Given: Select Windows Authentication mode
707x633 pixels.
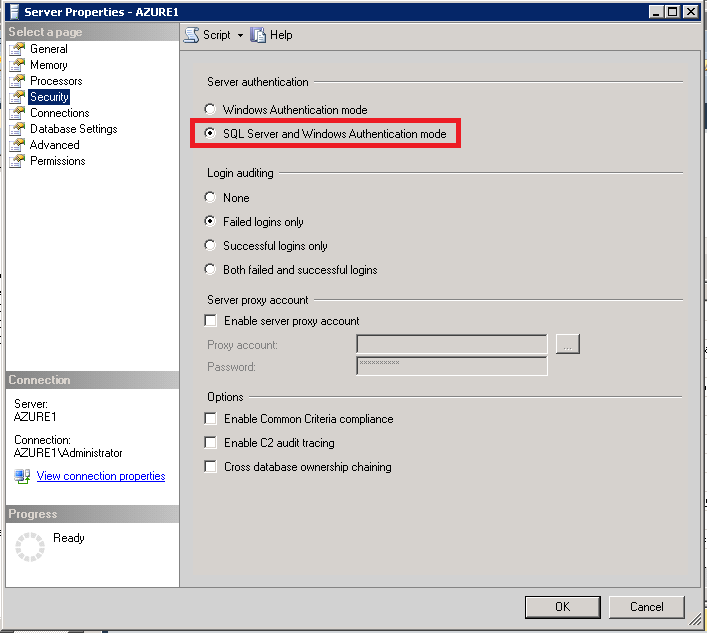Looking at the screenshot, I should 210,109.
